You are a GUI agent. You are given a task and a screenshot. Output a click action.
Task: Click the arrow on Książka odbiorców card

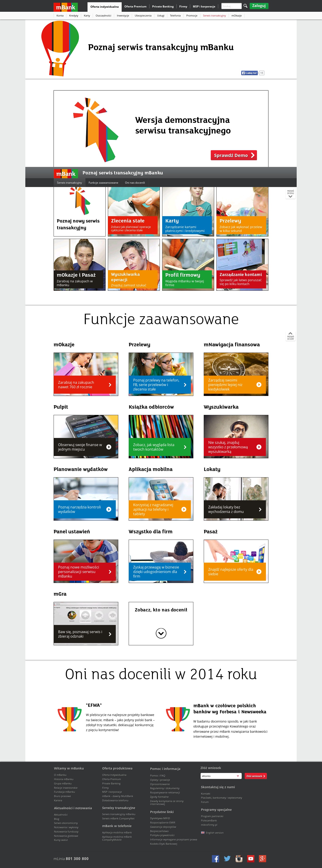(185, 447)
